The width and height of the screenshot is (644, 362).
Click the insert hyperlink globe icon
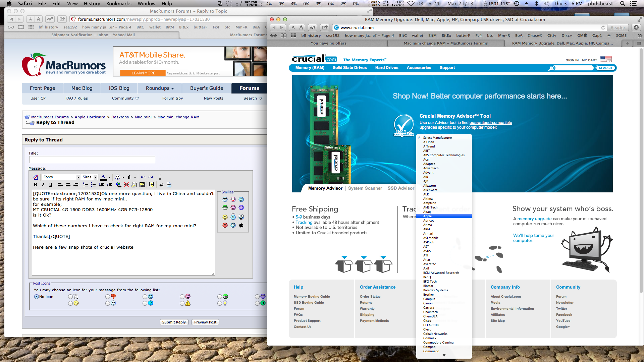[118, 185]
